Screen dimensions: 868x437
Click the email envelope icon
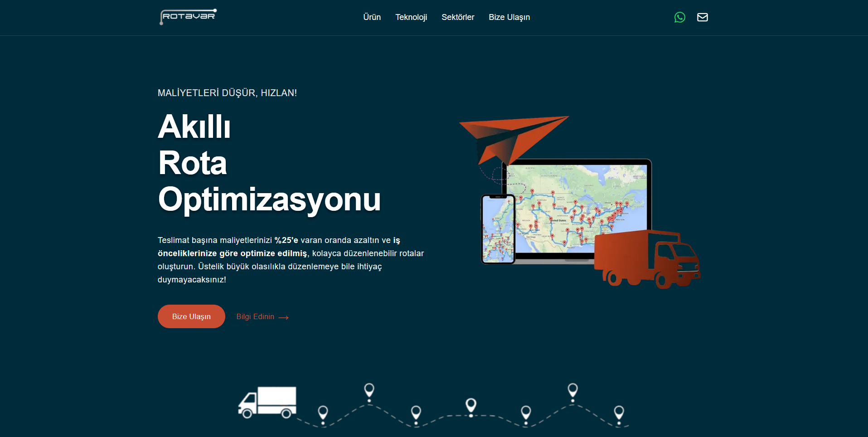(x=702, y=17)
